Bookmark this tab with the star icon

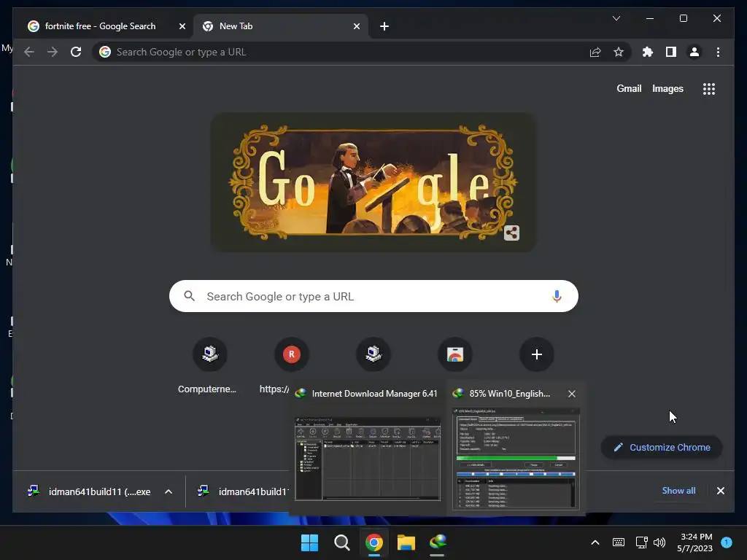coord(619,52)
